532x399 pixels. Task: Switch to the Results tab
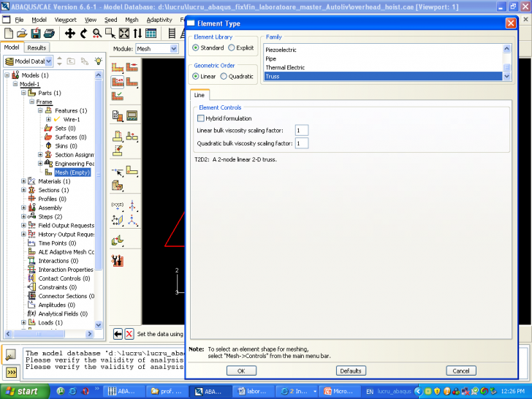coord(37,47)
